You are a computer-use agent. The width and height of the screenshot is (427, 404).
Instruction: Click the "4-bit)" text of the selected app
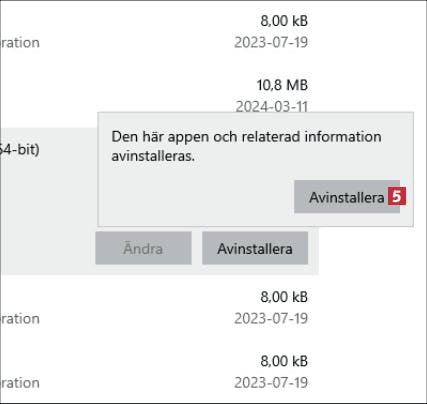point(20,150)
